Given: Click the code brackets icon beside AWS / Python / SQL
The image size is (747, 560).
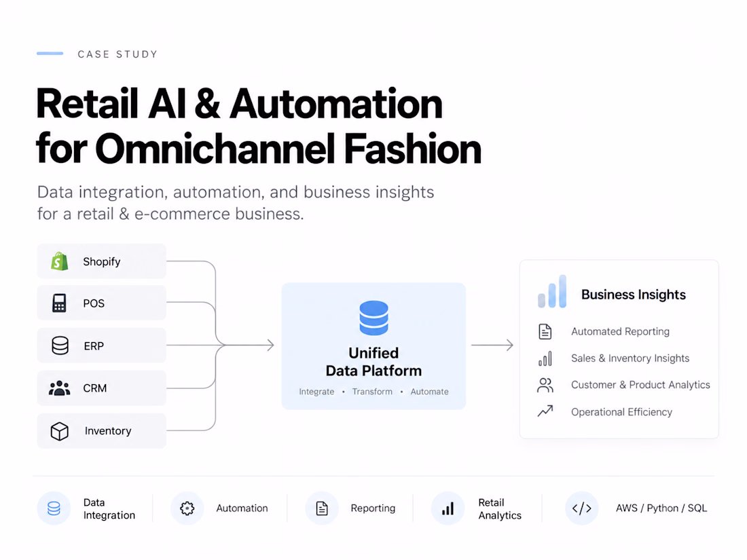Looking at the screenshot, I should pyautogui.click(x=582, y=508).
